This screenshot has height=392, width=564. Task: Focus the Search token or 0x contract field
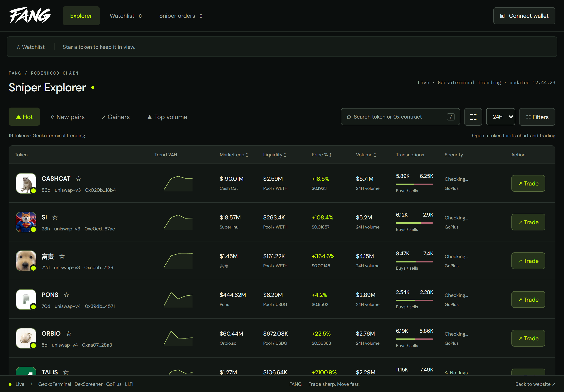point(400,117)
